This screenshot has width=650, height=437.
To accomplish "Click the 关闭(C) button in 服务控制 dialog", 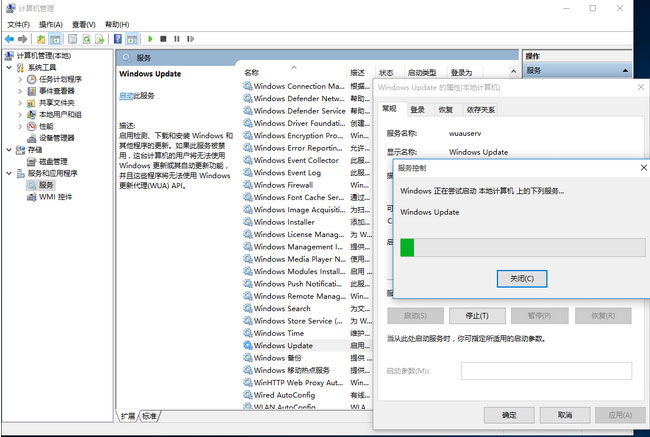I will coord(522,279).
